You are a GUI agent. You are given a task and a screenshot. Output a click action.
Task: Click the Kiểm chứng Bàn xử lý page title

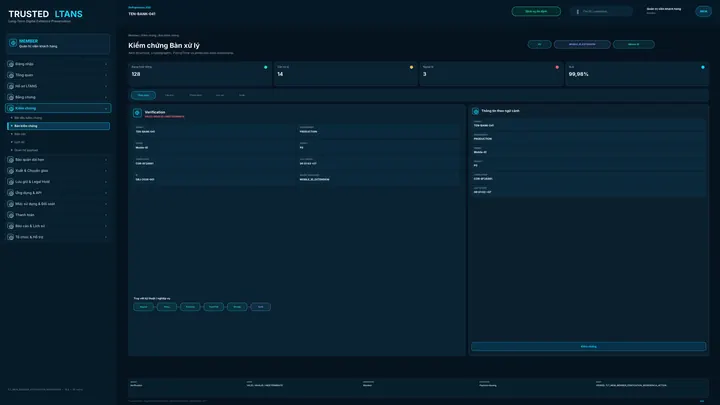point(164,45)
